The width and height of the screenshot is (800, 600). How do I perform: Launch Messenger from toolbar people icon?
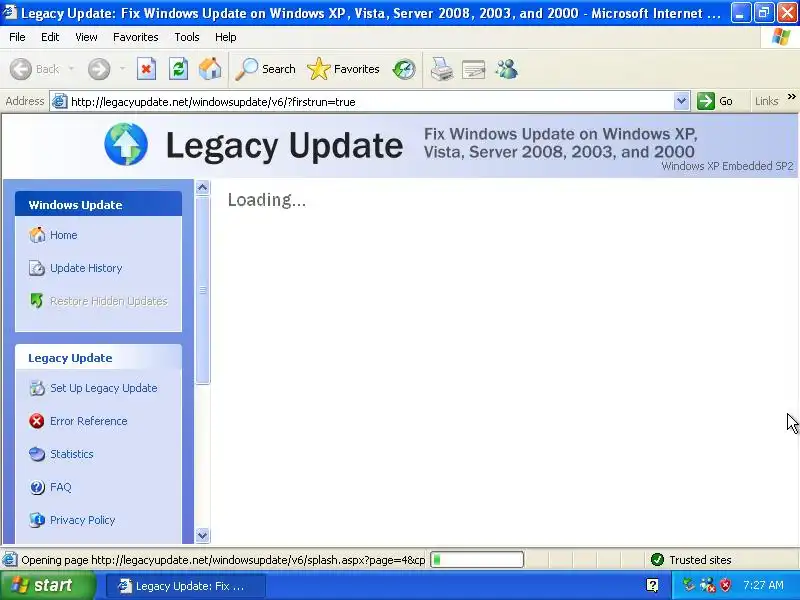[x=507, y=69]
